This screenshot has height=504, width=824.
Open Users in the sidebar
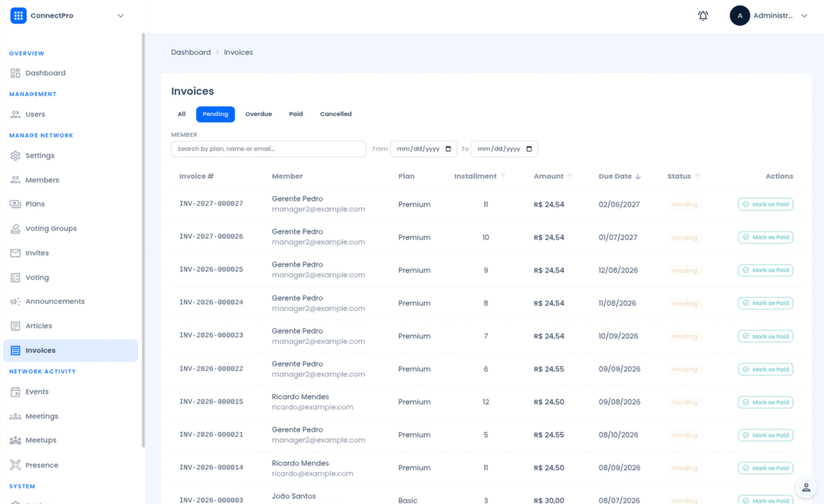click(71, 114)
